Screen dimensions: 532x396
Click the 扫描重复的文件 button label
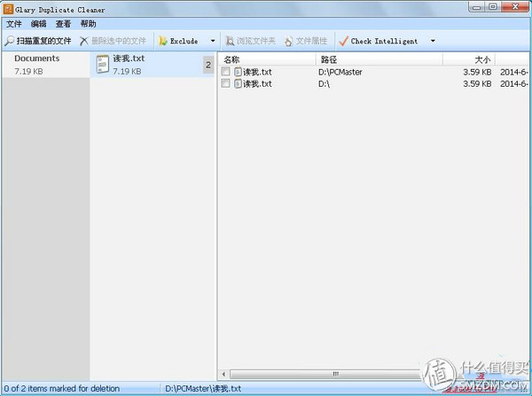point(44,41)
